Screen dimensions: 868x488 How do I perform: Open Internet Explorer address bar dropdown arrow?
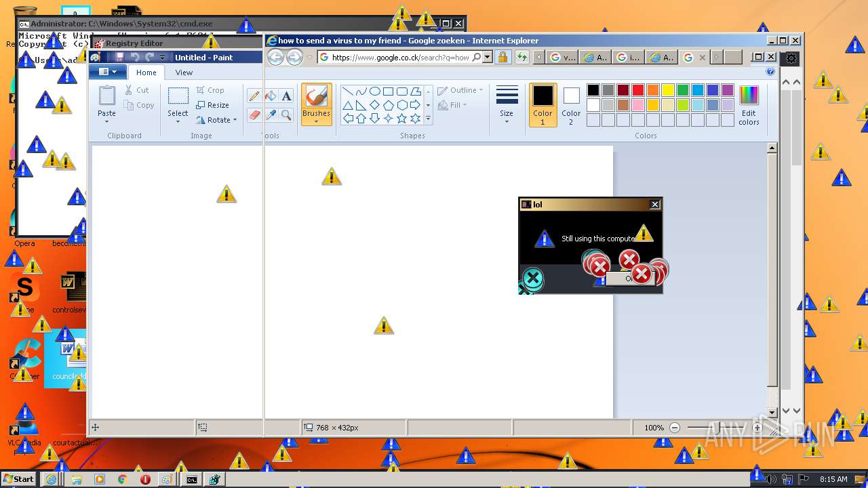pos(488,58)
